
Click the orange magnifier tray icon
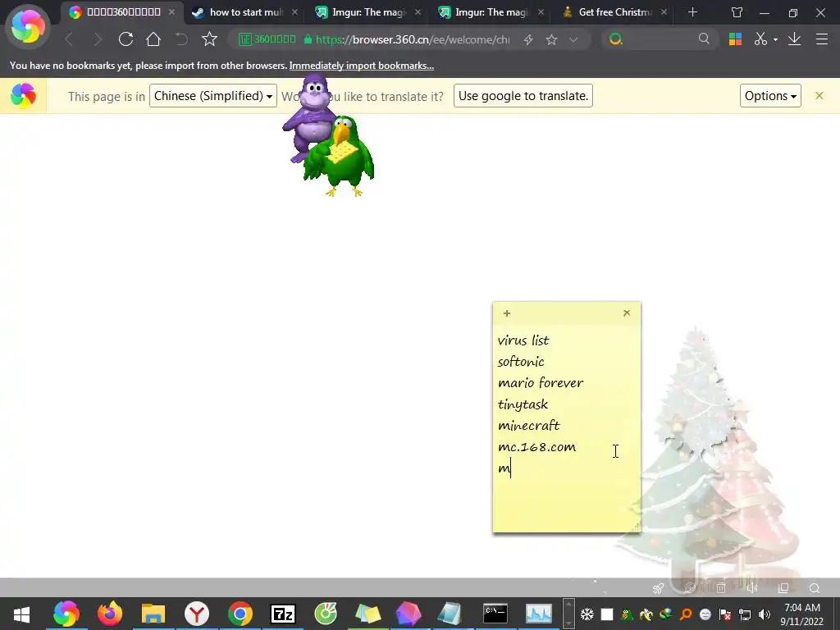point(686,614)
